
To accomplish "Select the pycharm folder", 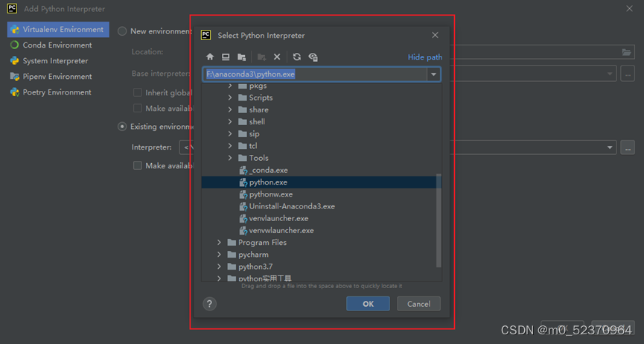I will [x=253, y=255].
